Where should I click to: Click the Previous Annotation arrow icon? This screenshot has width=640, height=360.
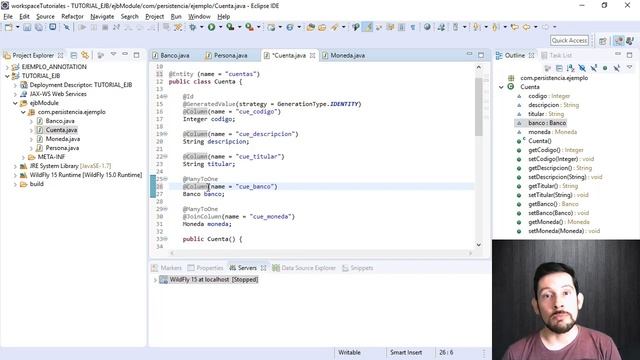[x=496, y=27]
